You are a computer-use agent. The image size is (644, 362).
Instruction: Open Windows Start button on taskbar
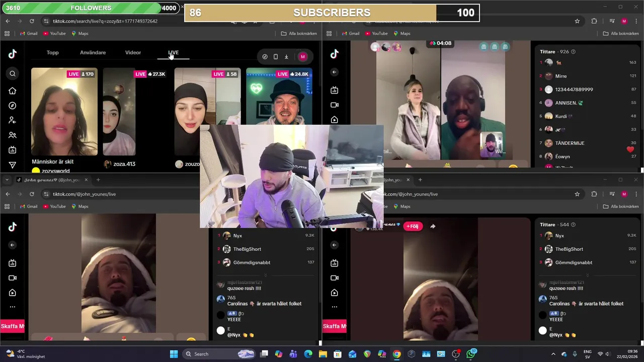pyautogui.click(x=174, y=354)
